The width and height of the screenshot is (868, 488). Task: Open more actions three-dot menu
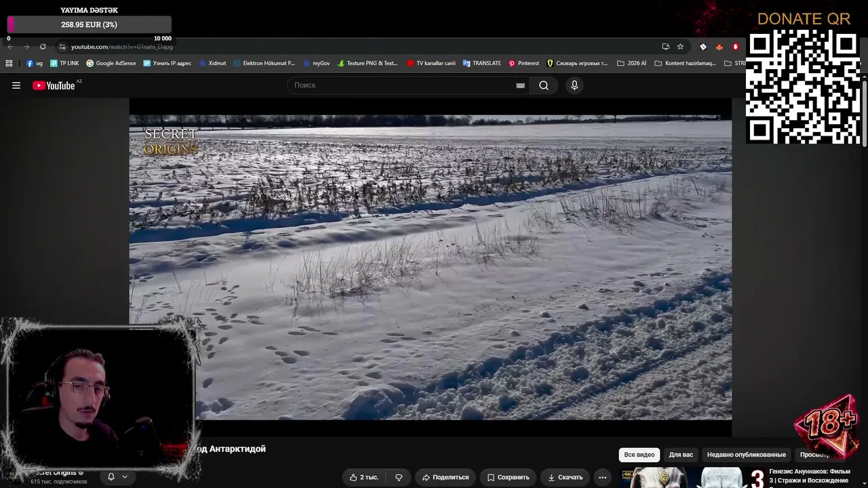pos(602,477)
